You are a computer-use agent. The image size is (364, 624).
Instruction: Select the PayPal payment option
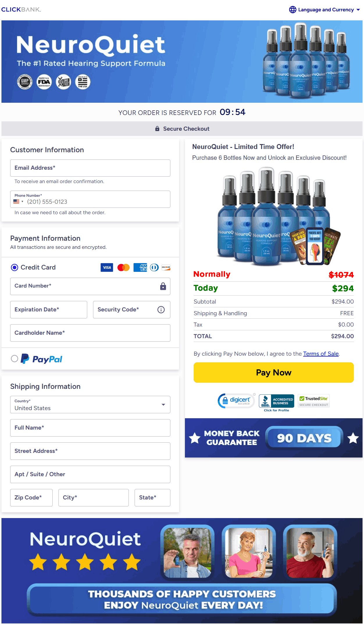[15, 359]
